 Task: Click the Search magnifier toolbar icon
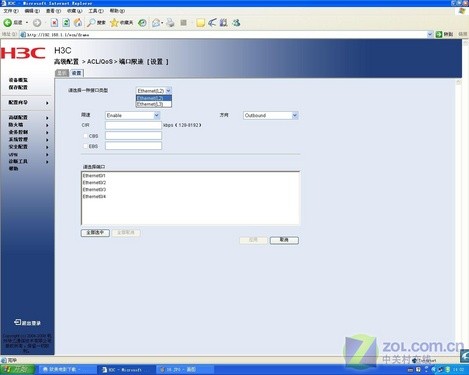[91, 23]
